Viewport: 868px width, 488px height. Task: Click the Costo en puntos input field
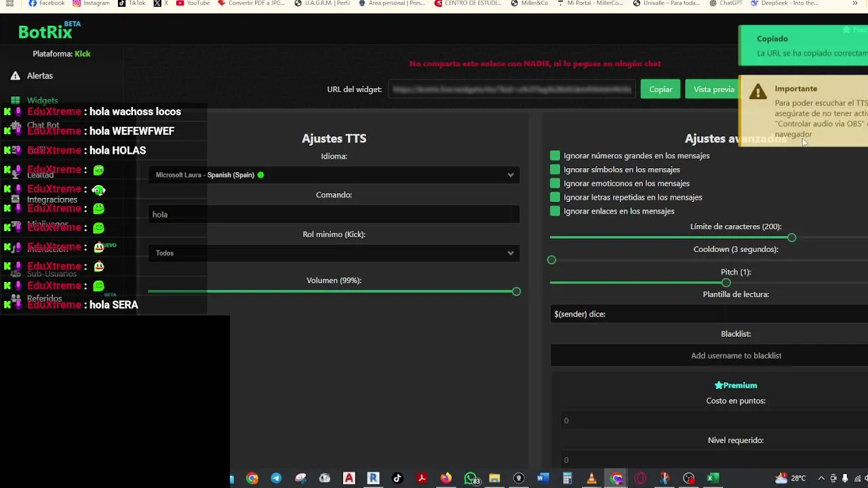(x=715, y=420)
